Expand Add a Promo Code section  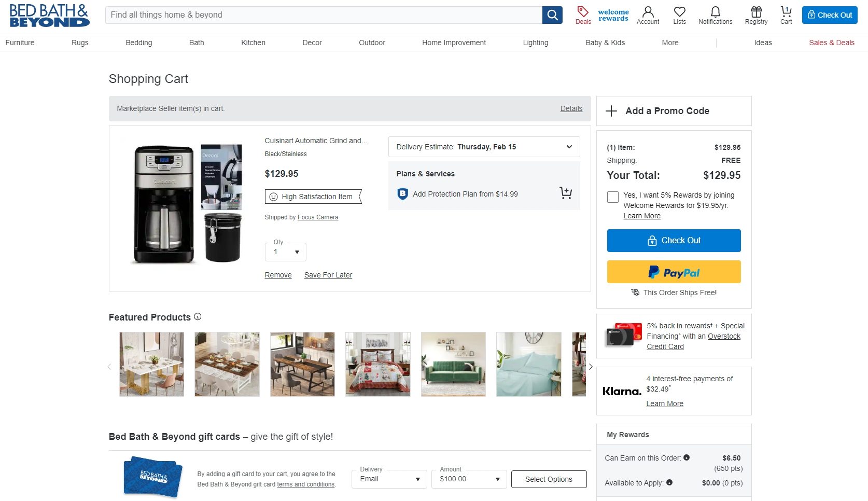(674, 111)
